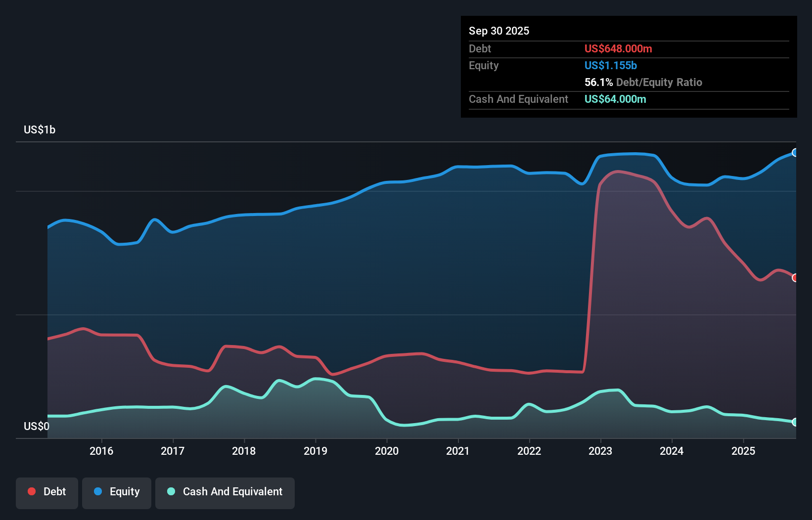Click the Debt value US$648.000m in tooltip

[618, 48]
